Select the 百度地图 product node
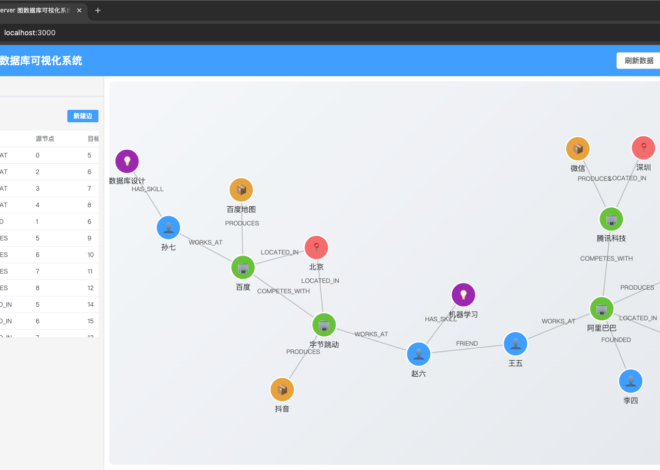Viewport: 660px width, 470px height. (241, 190)
